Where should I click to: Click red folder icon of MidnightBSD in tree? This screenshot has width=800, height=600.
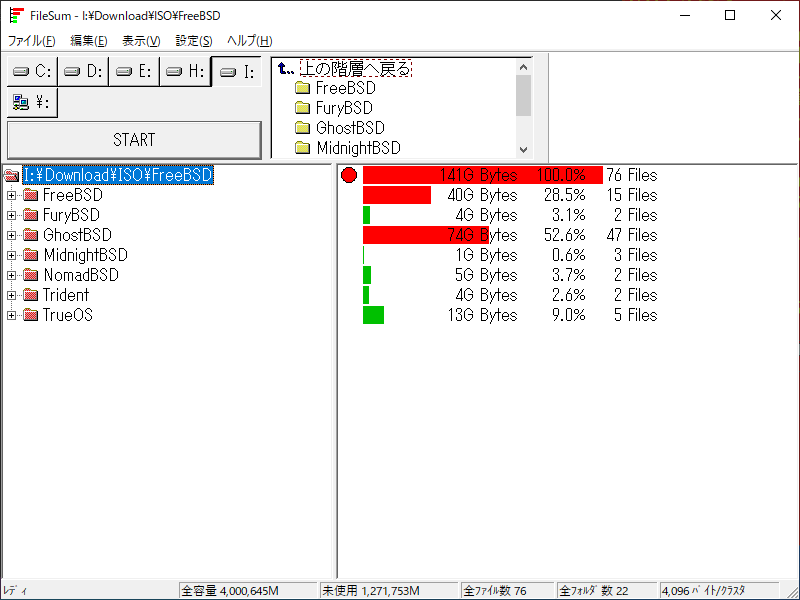[x=31, y=255]
